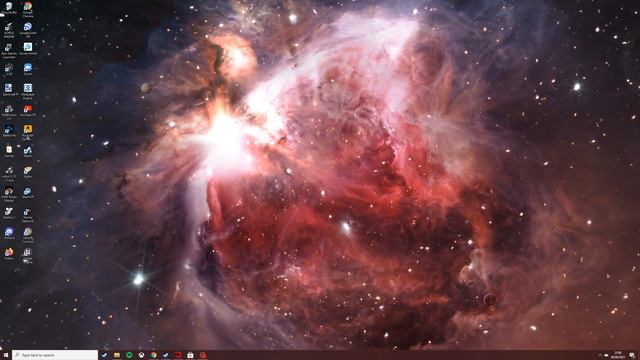Select the Destiny 2 desktop shortcut
This screenshot has height=360, width=640.
[x=9, y=213]
